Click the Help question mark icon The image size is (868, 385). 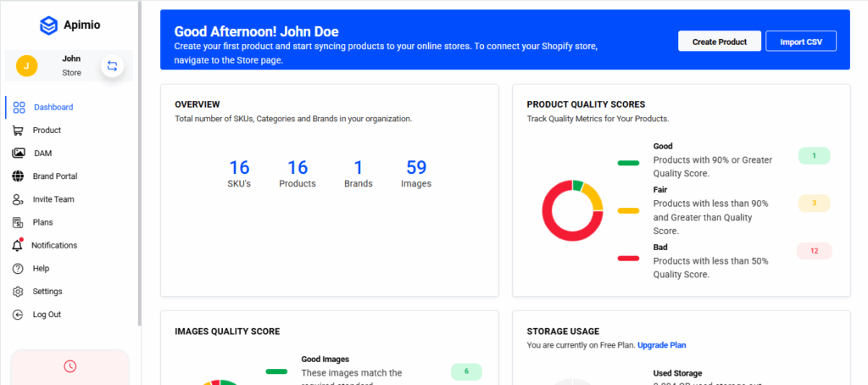coord(18,268)
